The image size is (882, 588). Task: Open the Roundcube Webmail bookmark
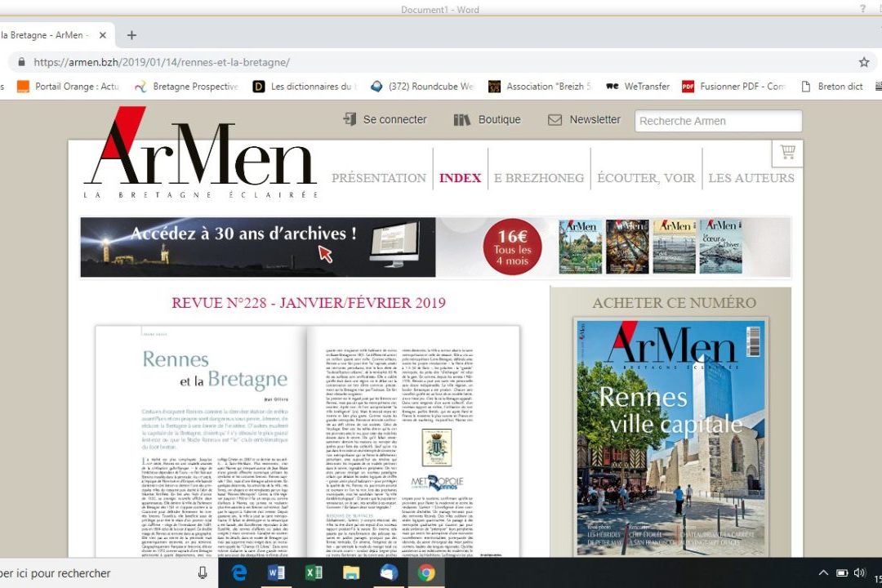point(422,87)
